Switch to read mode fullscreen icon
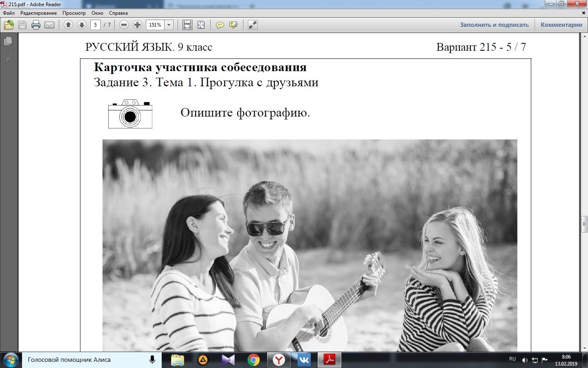588x368 pixels. 253,25
